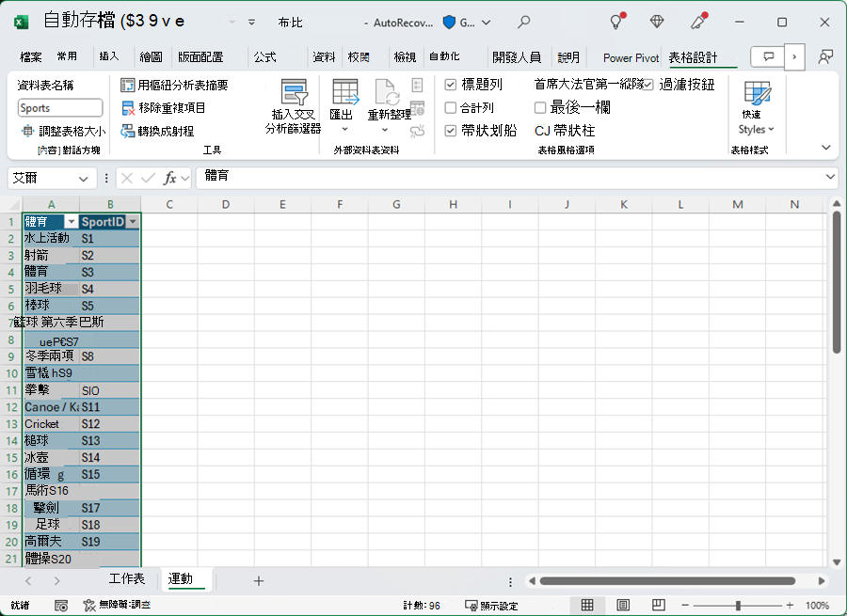The width and height of the screenshot is (847, 616).
Task: Click the macro recording status icon
Action: (61, 606)
